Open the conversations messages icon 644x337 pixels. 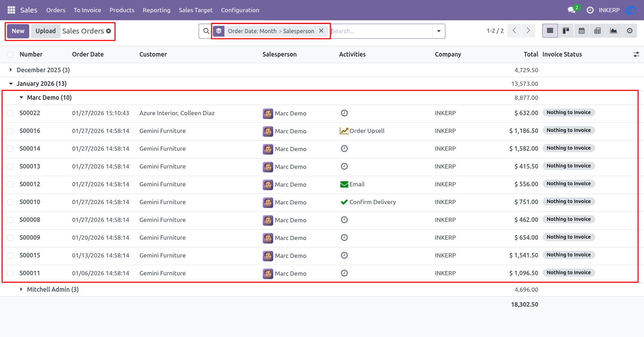[x=572, y=10]
